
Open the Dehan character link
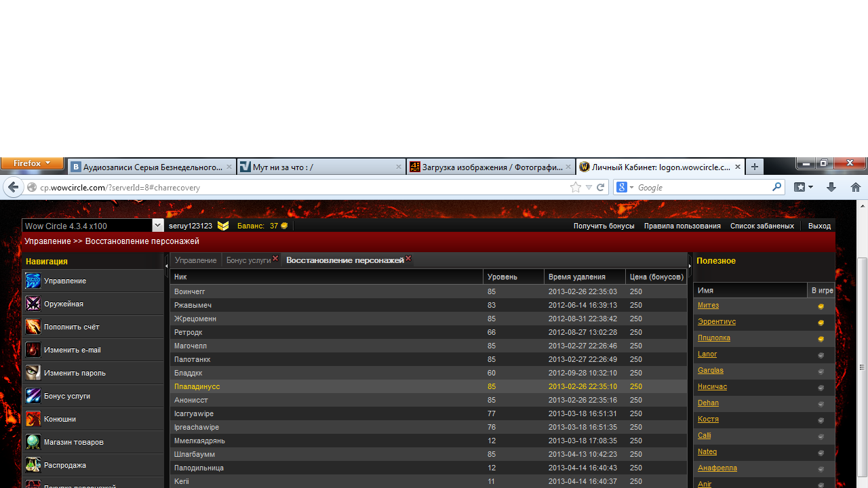708,403
